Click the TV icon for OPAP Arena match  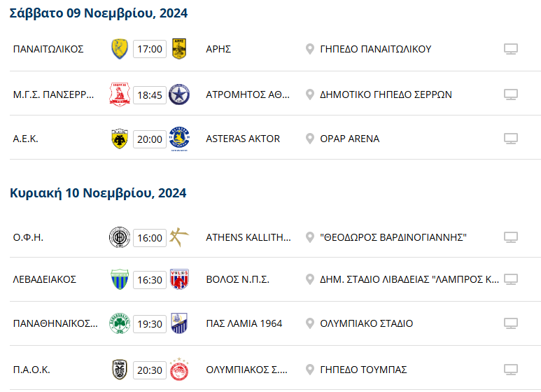pyautogui.click(x=511, y=139)
